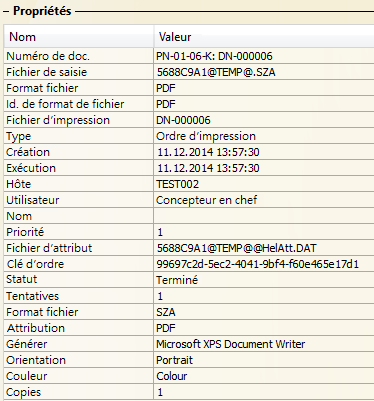The height and width of the screenshot is (401, 374).
Task: Select the Copies row
Action: [189, 392]
